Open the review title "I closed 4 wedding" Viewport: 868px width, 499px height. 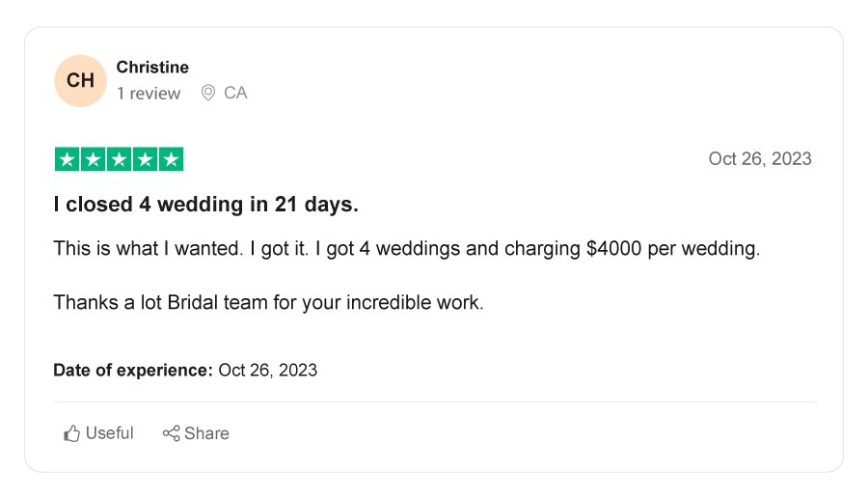point(206,205)
